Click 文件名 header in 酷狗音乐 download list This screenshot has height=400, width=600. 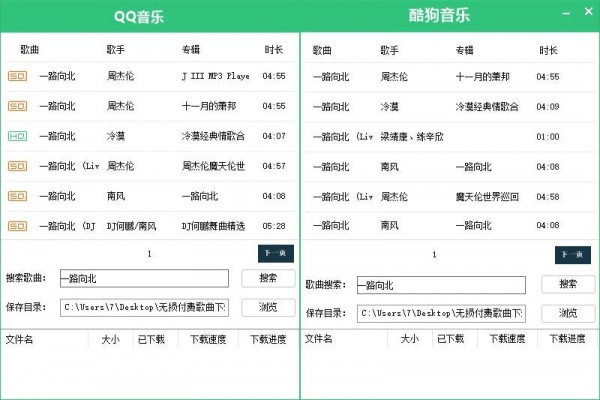[x=318, y=338]
